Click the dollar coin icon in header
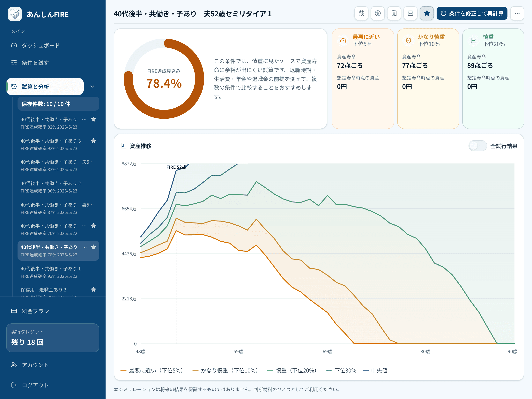Image resolution: width=532 pixels, height=399 pixels. 378,13
